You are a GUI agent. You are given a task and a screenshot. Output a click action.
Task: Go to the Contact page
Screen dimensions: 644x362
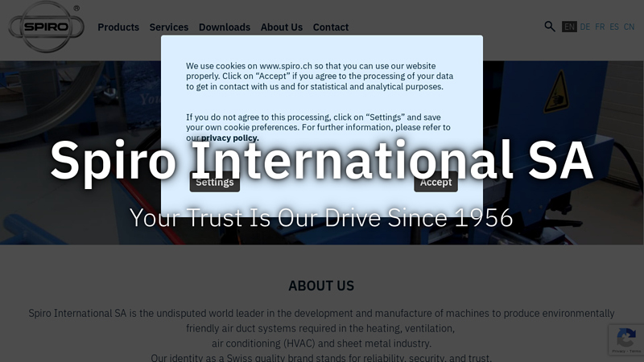click(331, 27)
